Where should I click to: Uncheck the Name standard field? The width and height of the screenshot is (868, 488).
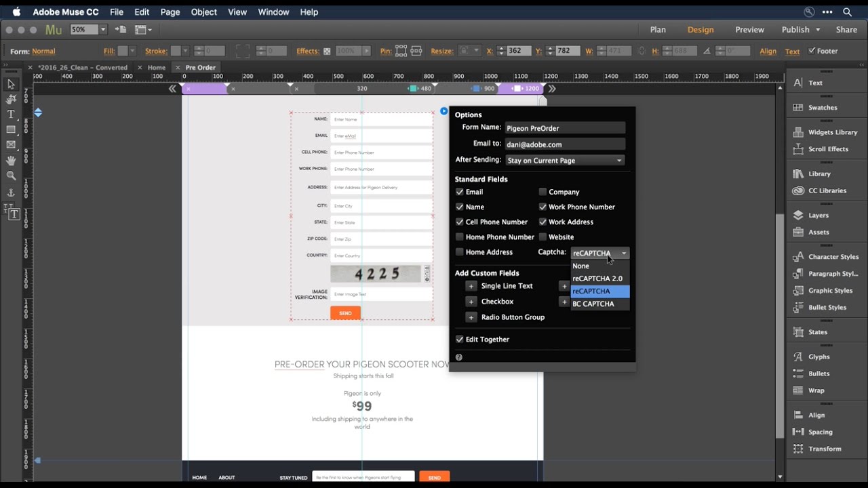tap(460, 207)
